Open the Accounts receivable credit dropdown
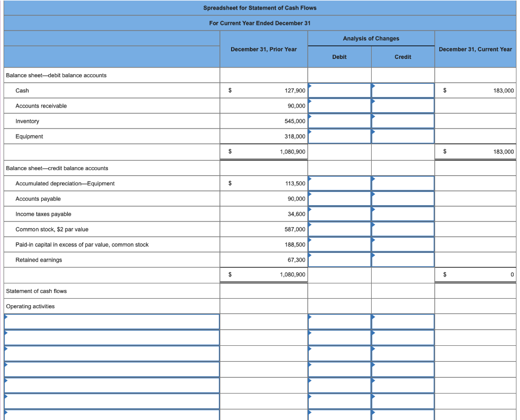520x420 pixels. pos(403,106)
